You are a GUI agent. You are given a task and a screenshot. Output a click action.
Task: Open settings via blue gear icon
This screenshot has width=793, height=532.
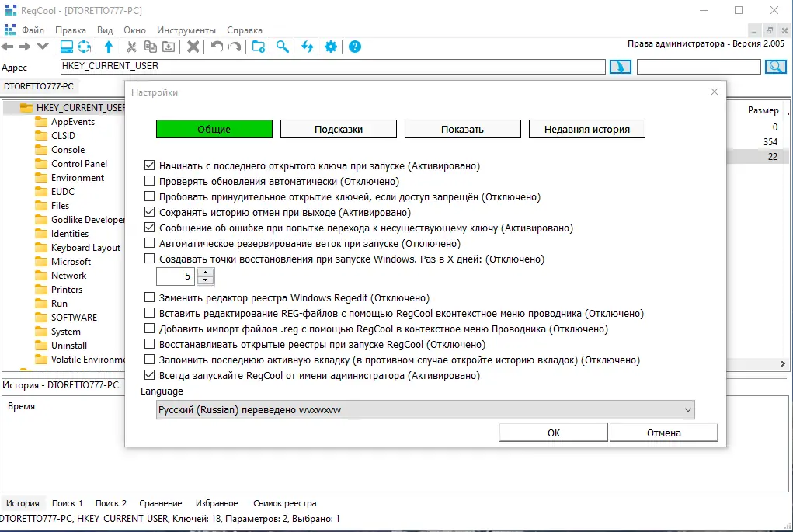tap(331, 47)
